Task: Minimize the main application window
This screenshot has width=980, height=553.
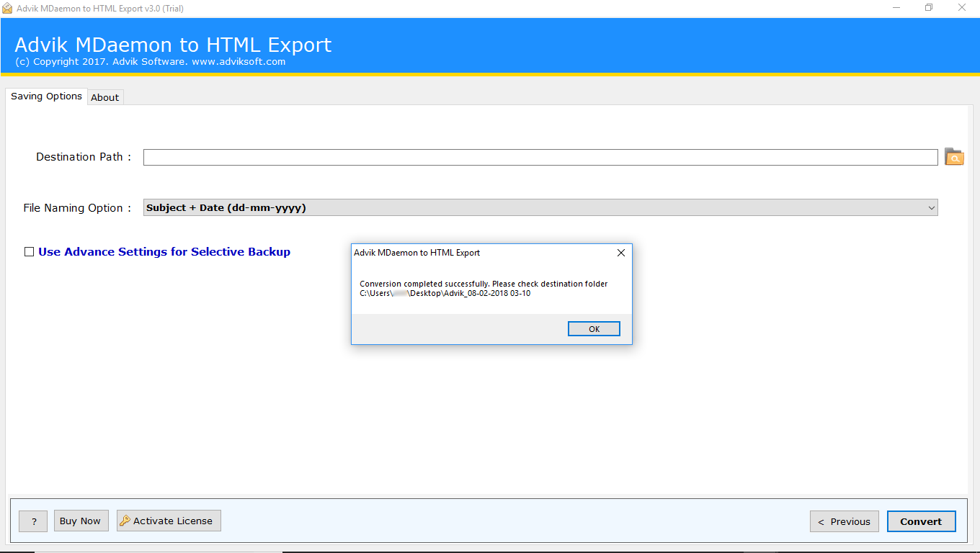Action: (x=896, y=8)
